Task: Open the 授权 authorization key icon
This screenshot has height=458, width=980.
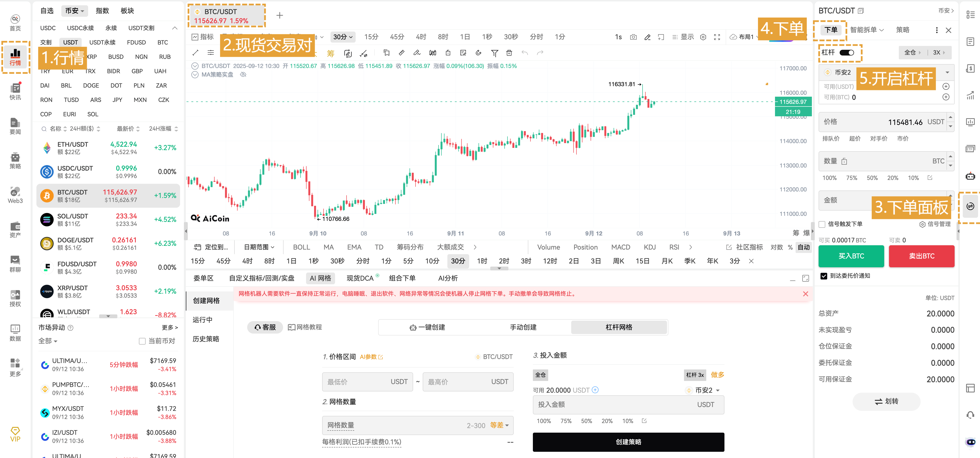Action: [x=15, y=299]
